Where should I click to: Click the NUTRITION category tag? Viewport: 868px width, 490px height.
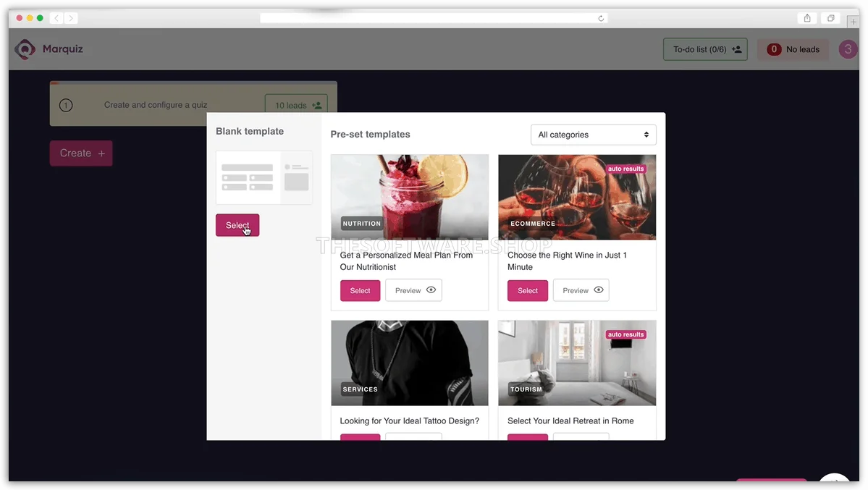[362, 224]
